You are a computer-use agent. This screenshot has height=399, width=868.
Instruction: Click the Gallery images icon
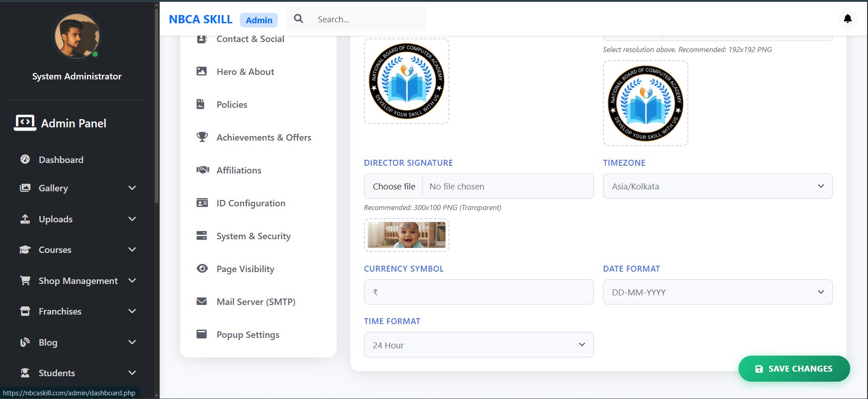pyautogui.click(x=25, y=188)
